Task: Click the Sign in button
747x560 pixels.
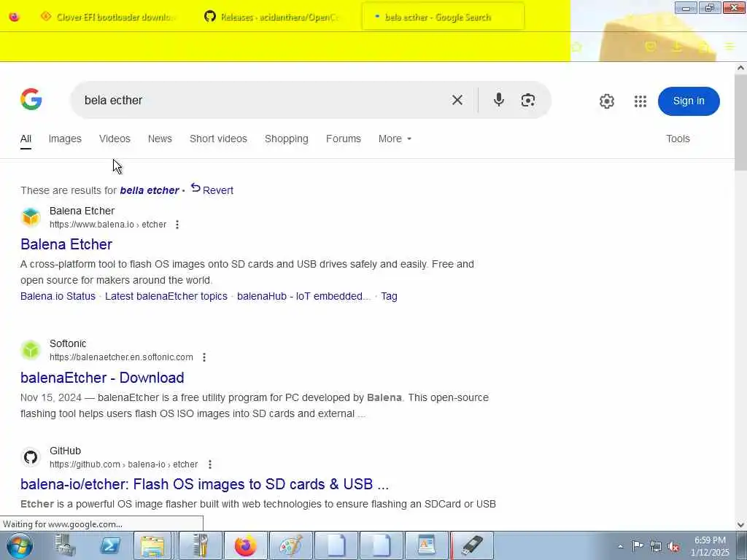Action: (x=689, y=101)
